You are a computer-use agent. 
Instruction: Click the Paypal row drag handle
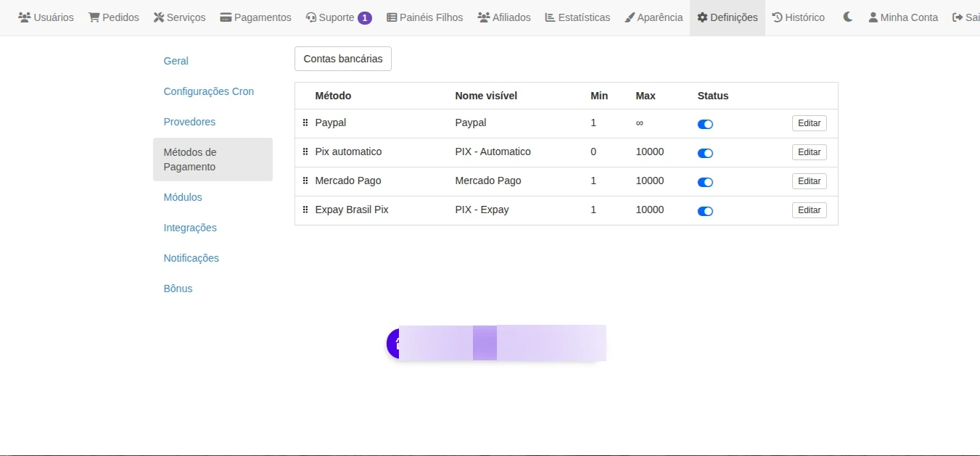(x=305, y=123)
